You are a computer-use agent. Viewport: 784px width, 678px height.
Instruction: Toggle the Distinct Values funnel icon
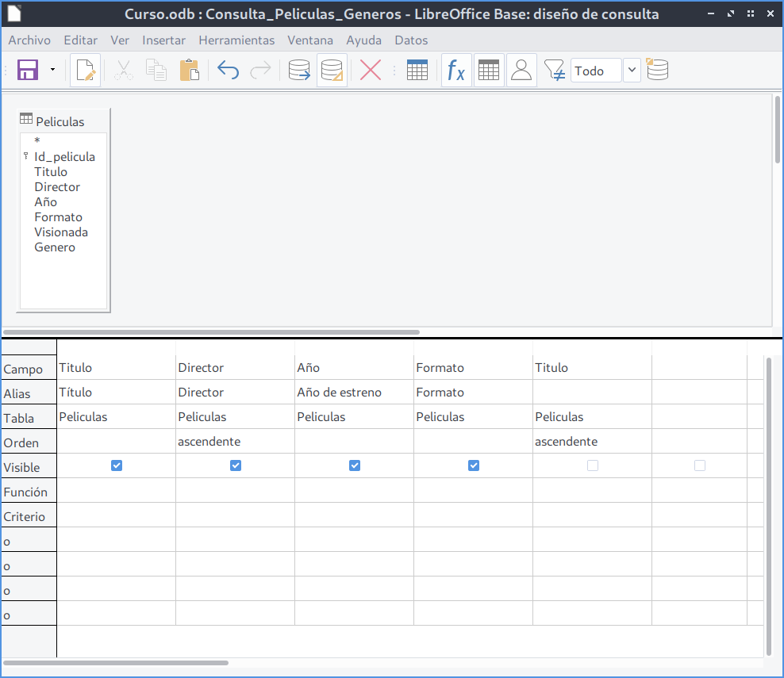coord(555,71)
